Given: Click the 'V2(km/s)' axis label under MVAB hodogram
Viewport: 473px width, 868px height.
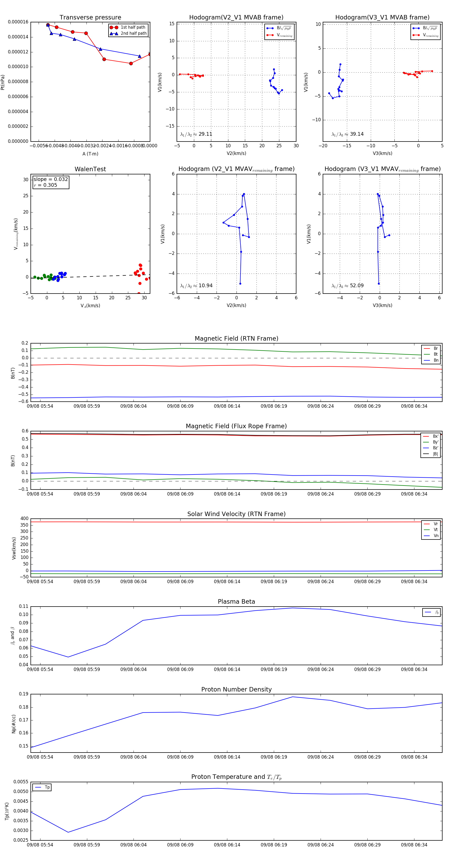Looking at the screenshot, I should coord(236,153).
